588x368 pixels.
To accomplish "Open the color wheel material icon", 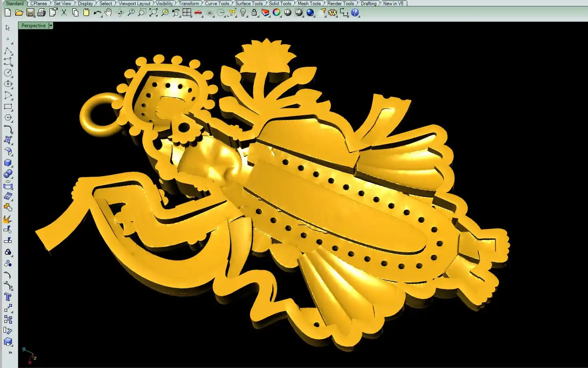I will click(276, 13).
